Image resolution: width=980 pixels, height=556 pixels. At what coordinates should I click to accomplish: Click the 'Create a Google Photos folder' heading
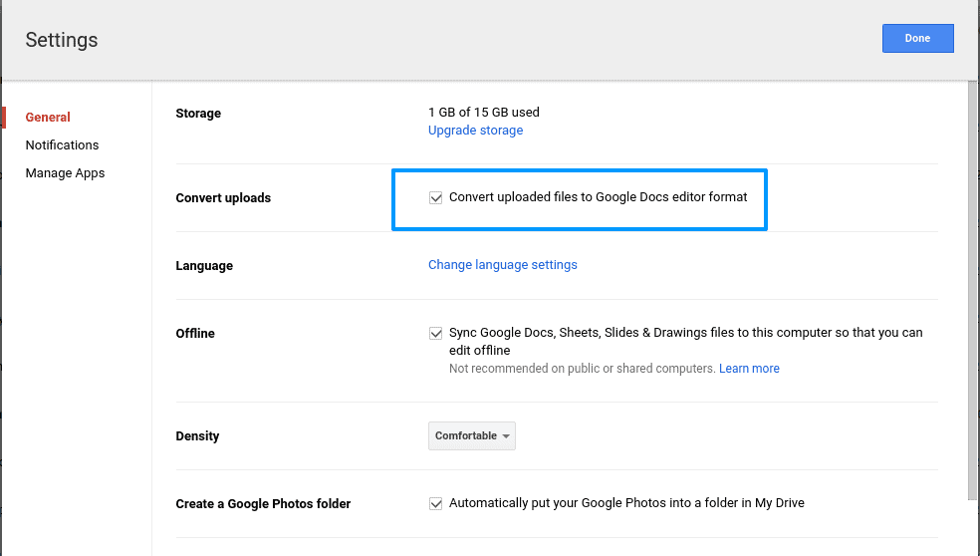[263, 504]
